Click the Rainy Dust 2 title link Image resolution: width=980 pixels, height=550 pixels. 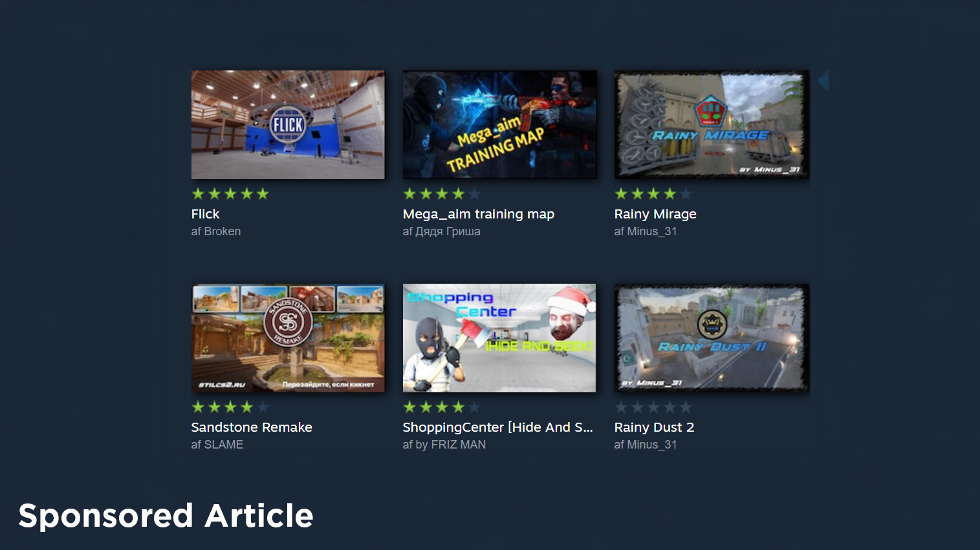(x=654, y=427)
